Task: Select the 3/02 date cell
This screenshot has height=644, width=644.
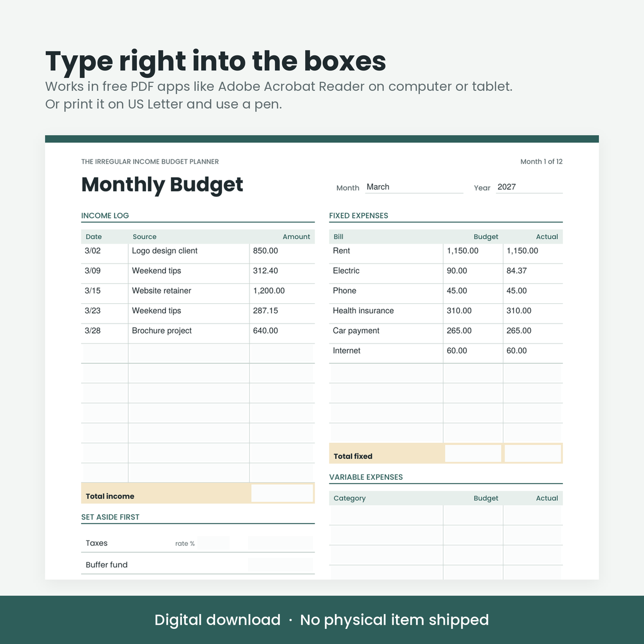Action: tap(105, 253)
